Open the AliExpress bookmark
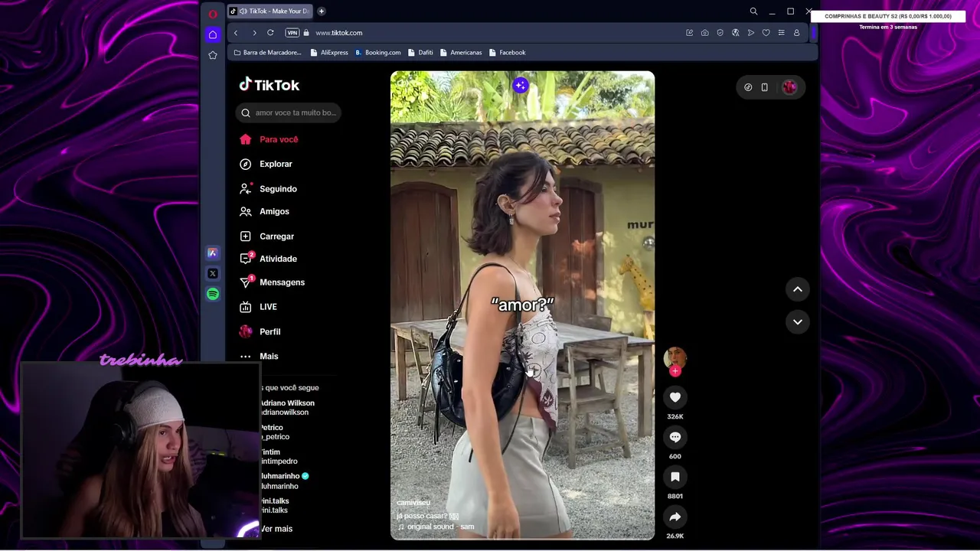 (329, 53)
